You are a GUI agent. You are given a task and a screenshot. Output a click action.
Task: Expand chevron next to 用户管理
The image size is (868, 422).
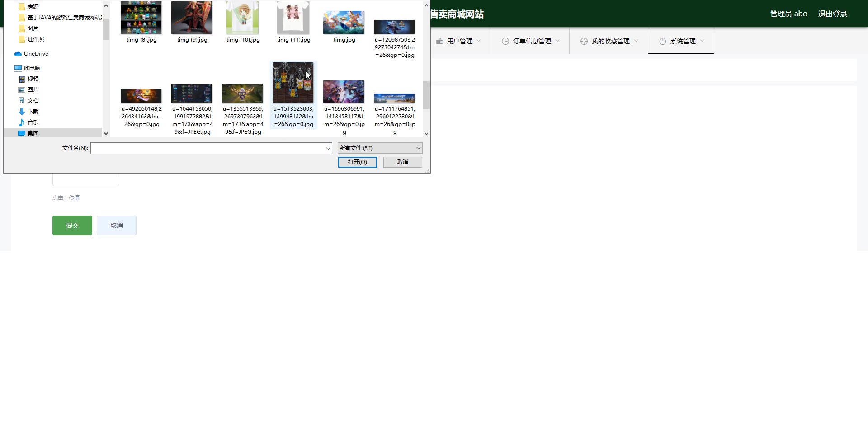point(479,41)
